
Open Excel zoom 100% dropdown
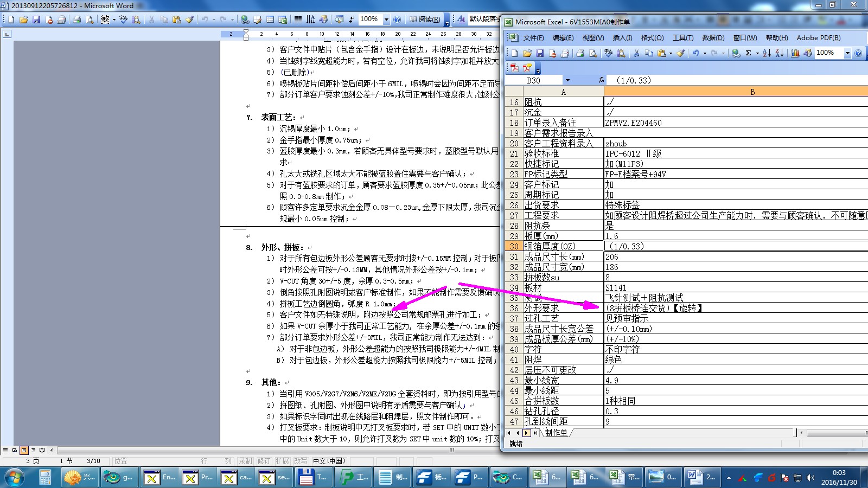click(x=847, y=53)
